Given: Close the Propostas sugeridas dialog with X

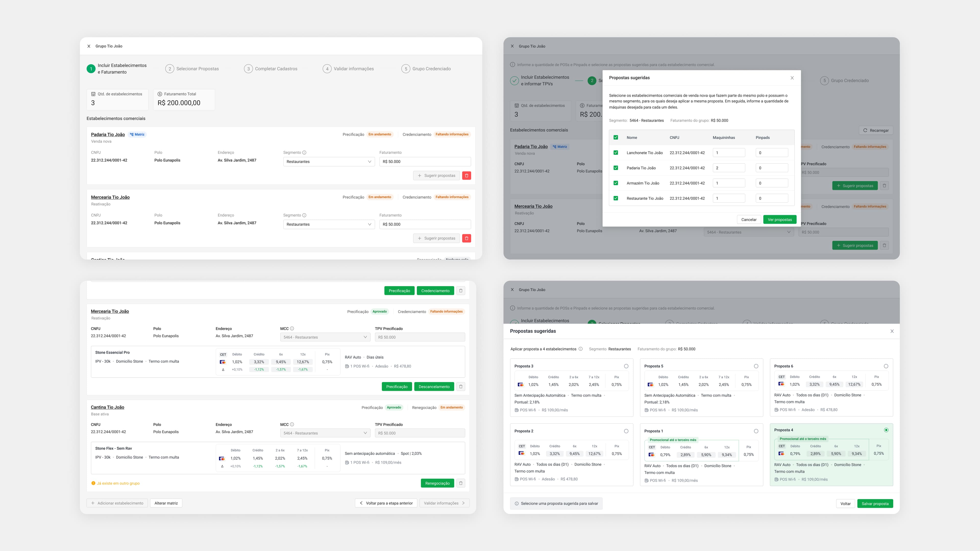Looking at the screenshot, I should pos(792,78).
